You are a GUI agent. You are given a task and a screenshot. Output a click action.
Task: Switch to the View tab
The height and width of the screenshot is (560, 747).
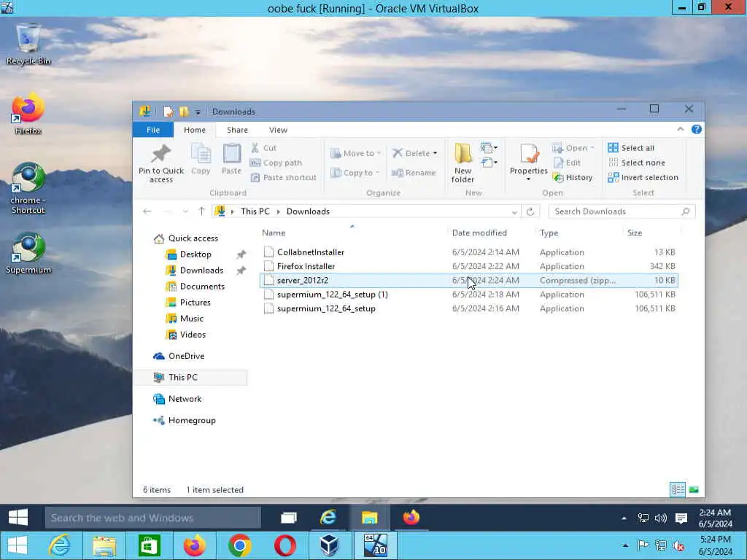tap(278, 130)
